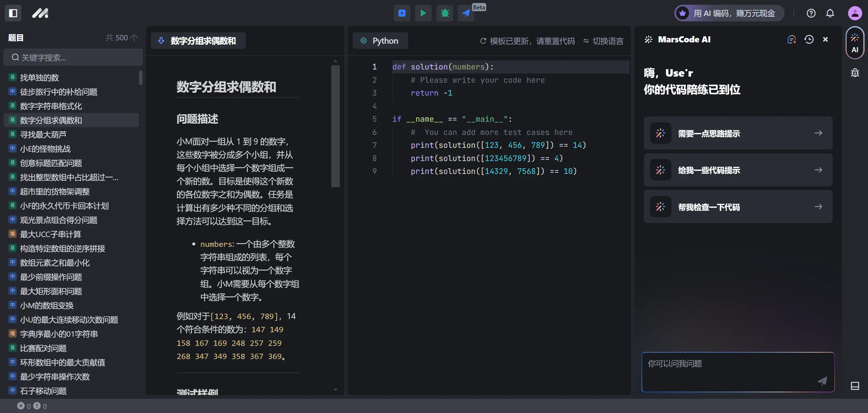Image resolution: width=868 pixels, height=413 pixels.
Task: Run the code with green play button
Action: (423, 13)
